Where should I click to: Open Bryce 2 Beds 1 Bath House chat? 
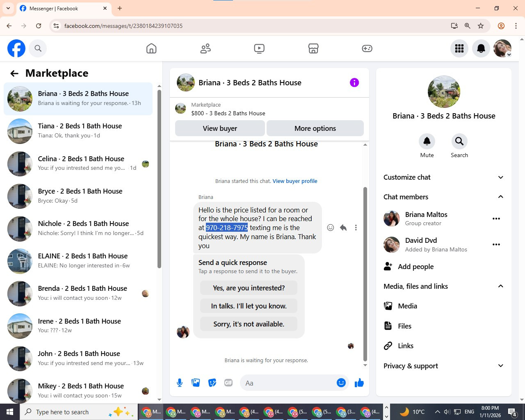click(78, 196)
